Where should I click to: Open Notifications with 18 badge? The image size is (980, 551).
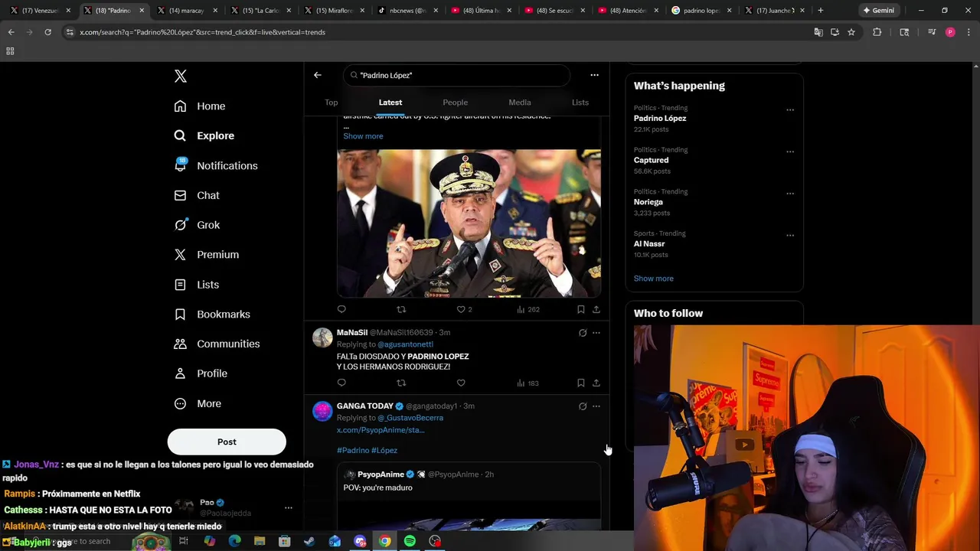point(216,165)
